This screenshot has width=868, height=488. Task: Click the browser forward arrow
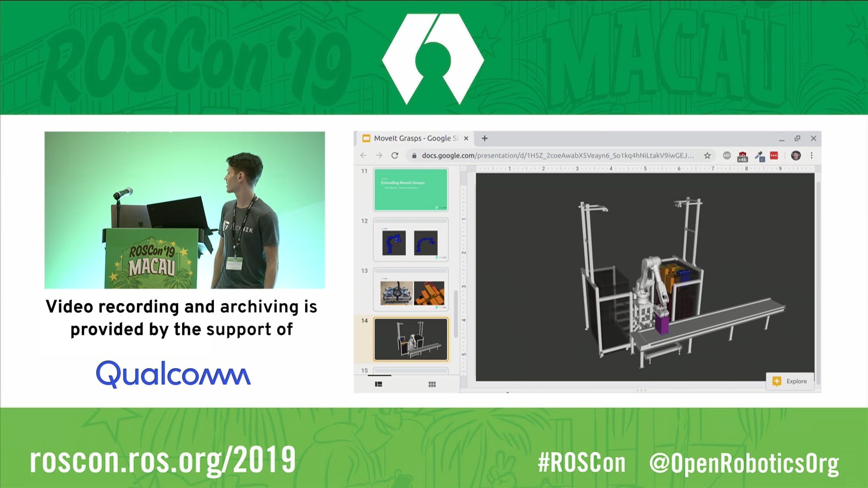(379, 155)
